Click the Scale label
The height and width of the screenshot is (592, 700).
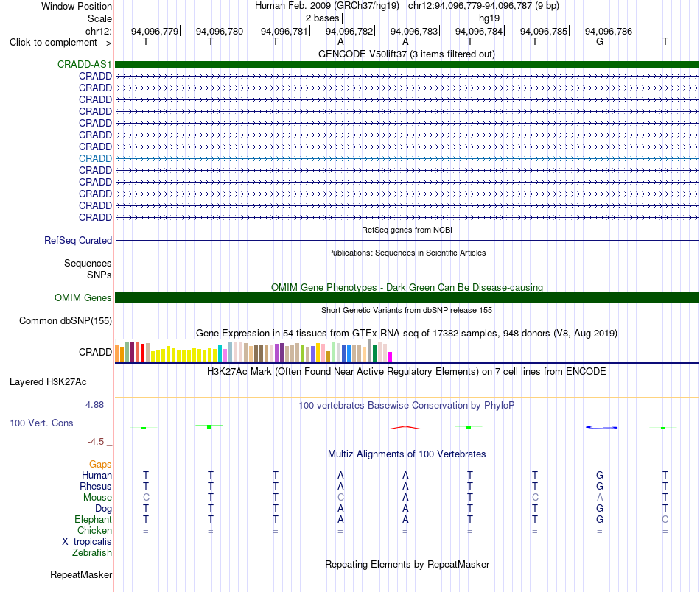tap(99, 18)
